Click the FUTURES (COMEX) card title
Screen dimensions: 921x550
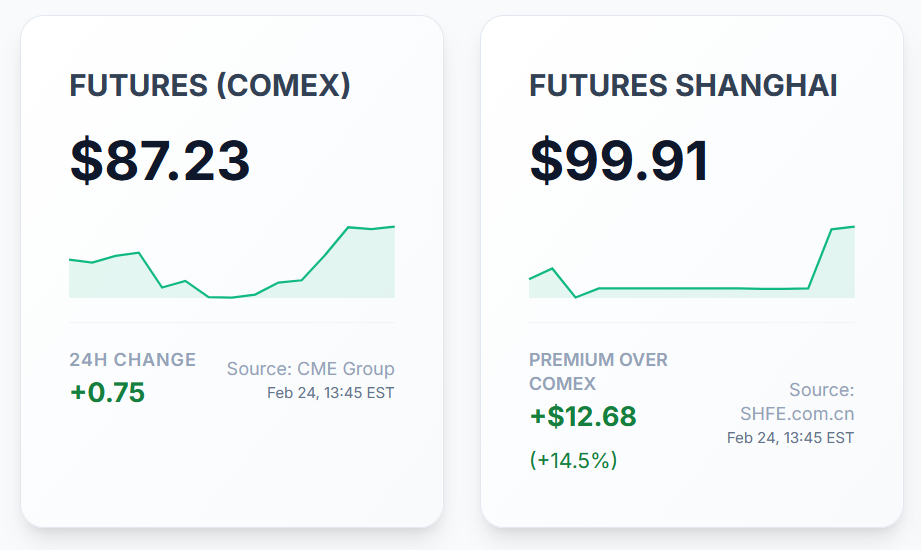210,86
